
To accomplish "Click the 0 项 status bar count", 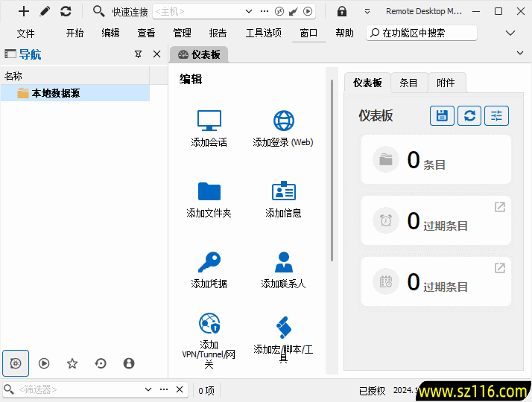I will (x=206, y=391).
